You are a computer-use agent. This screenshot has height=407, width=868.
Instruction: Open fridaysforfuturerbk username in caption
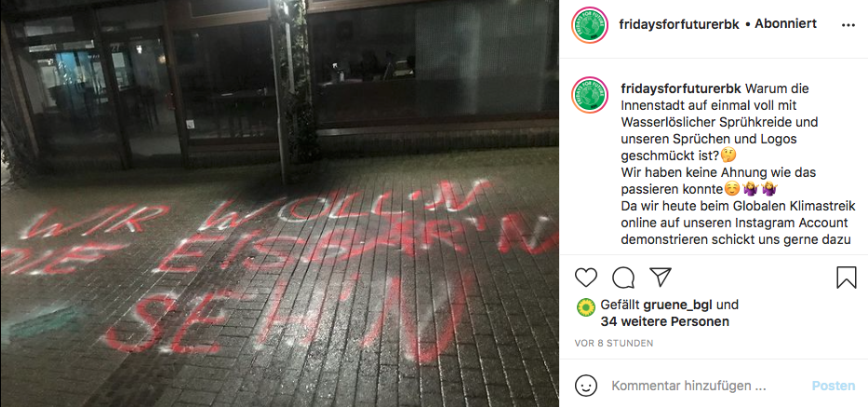[681, 88]
